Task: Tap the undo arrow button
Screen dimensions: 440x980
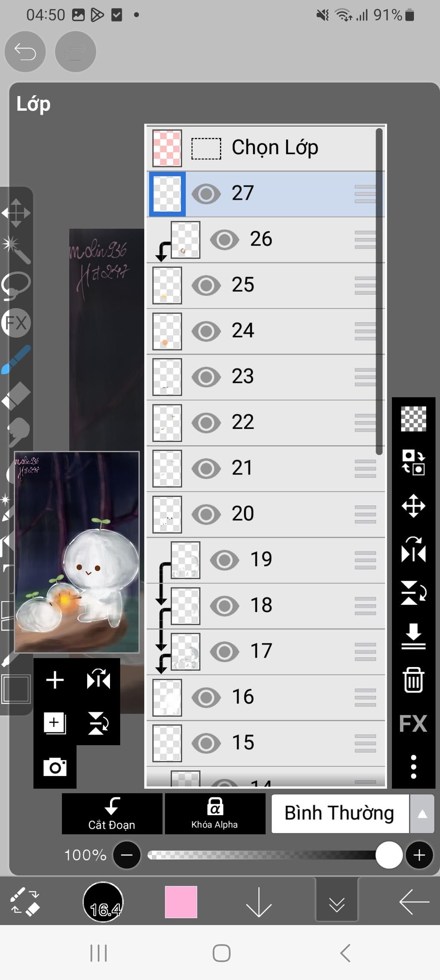Action: [x=25, y=52]
